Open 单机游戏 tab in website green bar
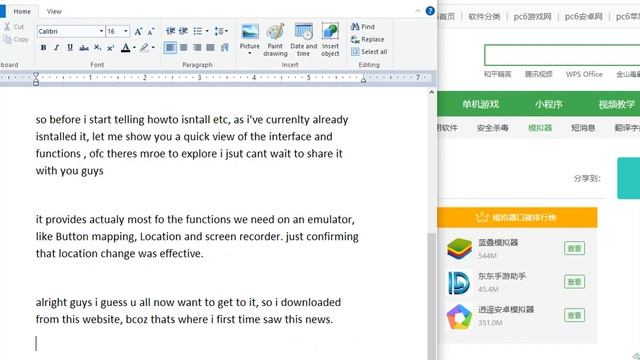 click(x=480, y=104)
